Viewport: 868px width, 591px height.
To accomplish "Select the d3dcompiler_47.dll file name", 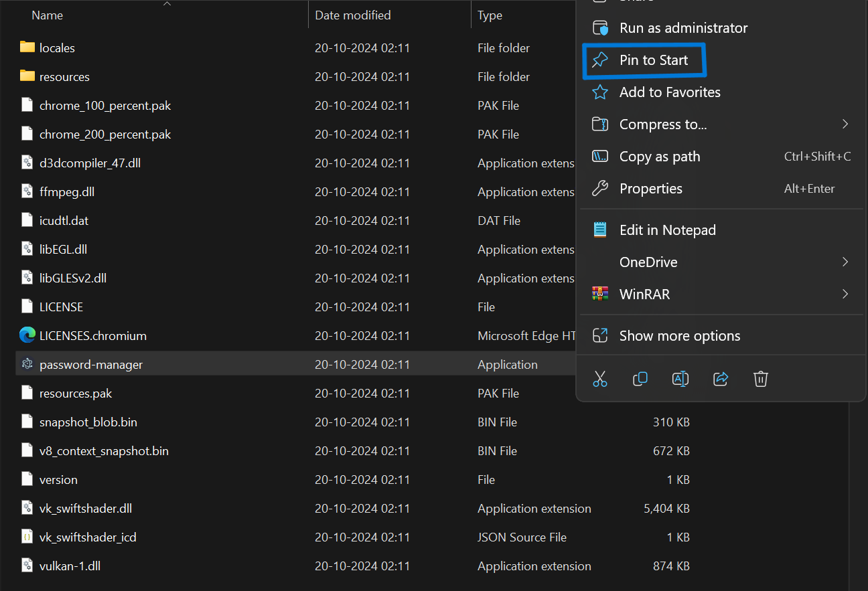I will tap(90, 163).
